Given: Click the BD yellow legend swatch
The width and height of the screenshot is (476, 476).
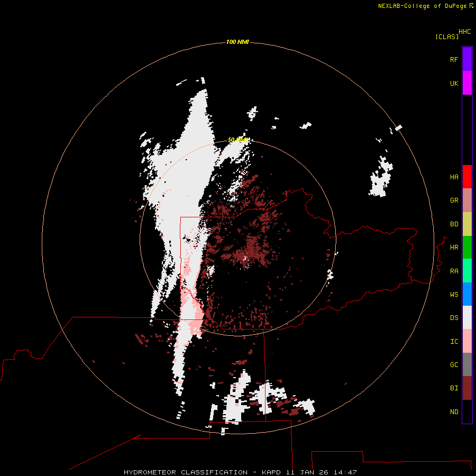Looking at the screenshot, I should 467,224.
